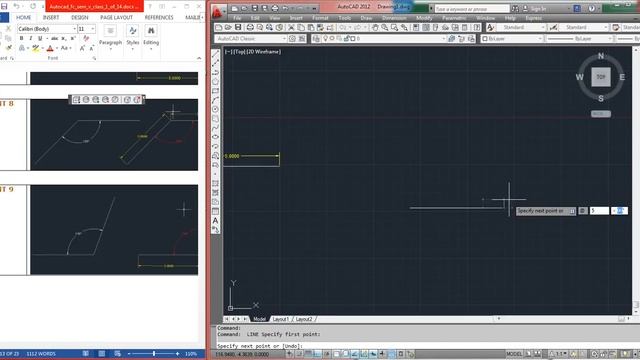Toggle MODEL space button in status bar

[514, 354]
